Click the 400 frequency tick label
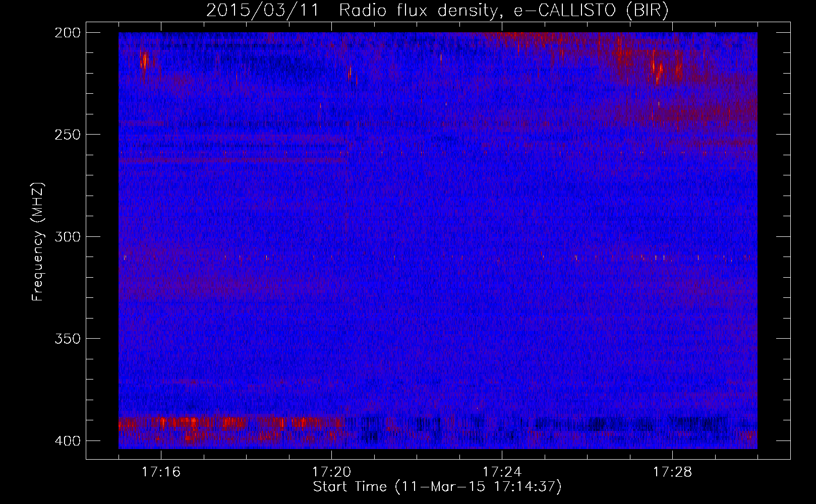 [x=67, y=440]
